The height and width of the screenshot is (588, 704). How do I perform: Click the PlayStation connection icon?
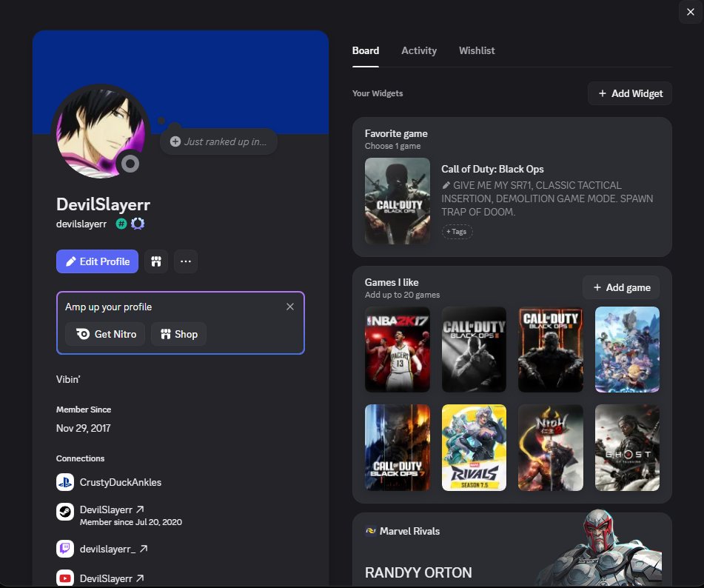pyautogui.click(x=65, y=482)
